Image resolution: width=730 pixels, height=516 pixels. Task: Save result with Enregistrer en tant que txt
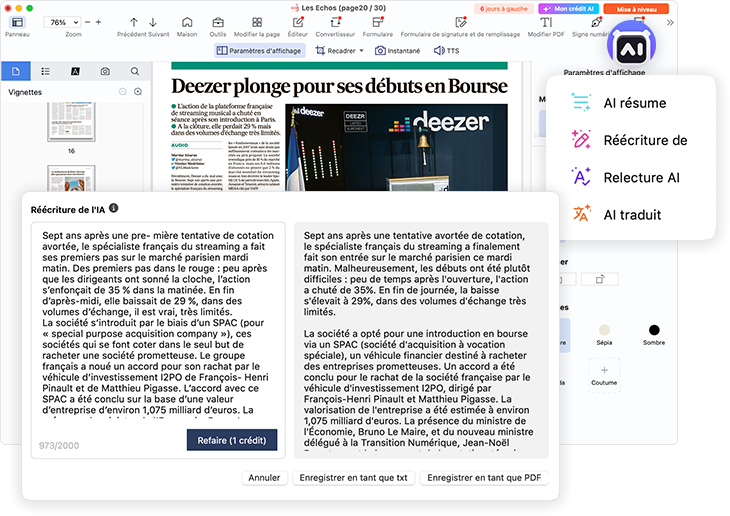pyautogui.click(x=353, y=478)
